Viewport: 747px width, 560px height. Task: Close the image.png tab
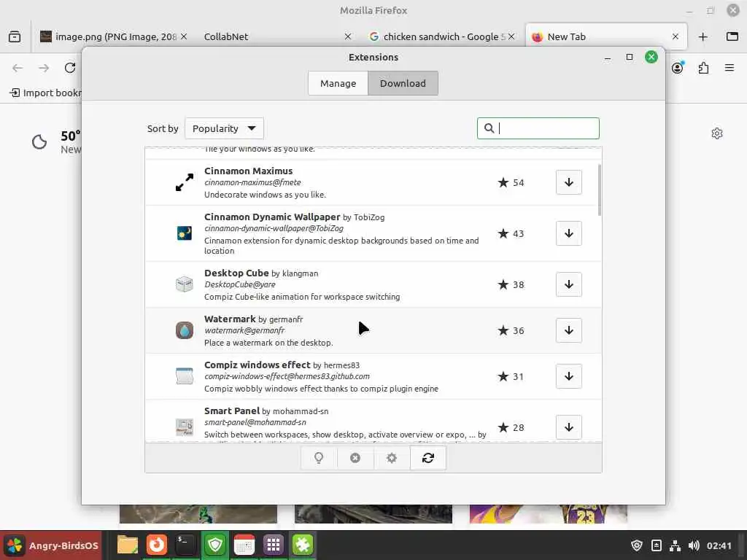pos(184,36)
